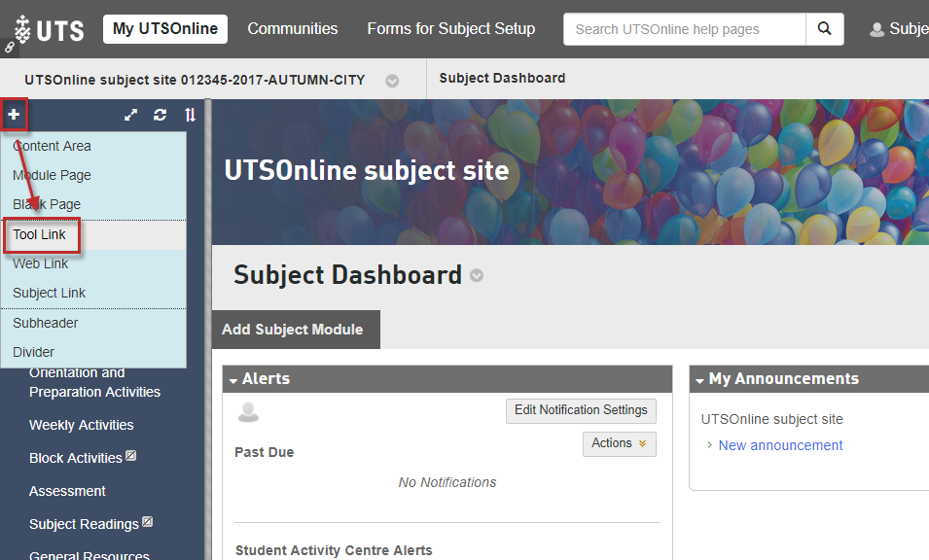This screenshot has height=560, width=929.
Task: Collapse the Alerts module
Action: point(234,380)
